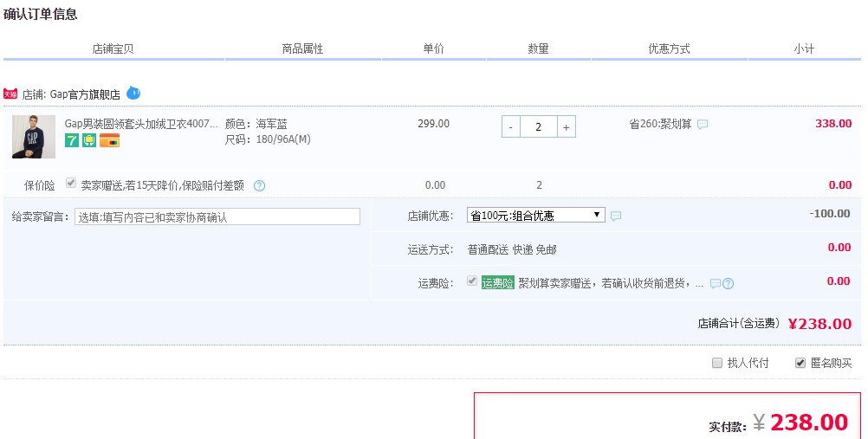Open the Gap官方旗舰店 store link

pyautogui.click(x=83, y=94)
